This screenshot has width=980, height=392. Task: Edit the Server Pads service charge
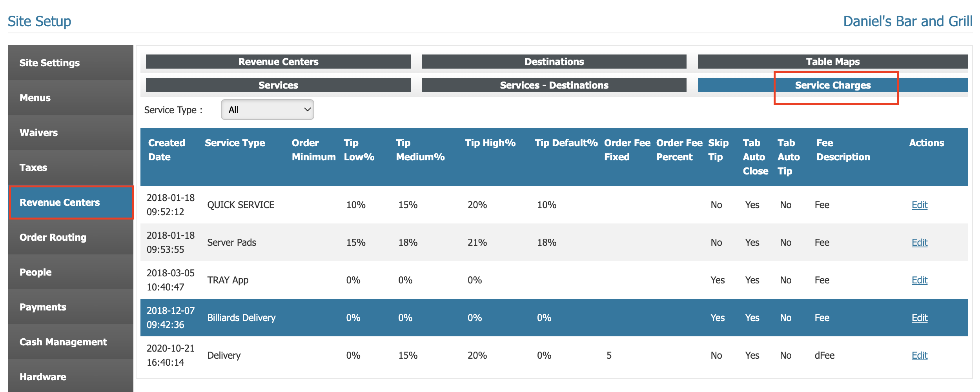tap(919, 243)
